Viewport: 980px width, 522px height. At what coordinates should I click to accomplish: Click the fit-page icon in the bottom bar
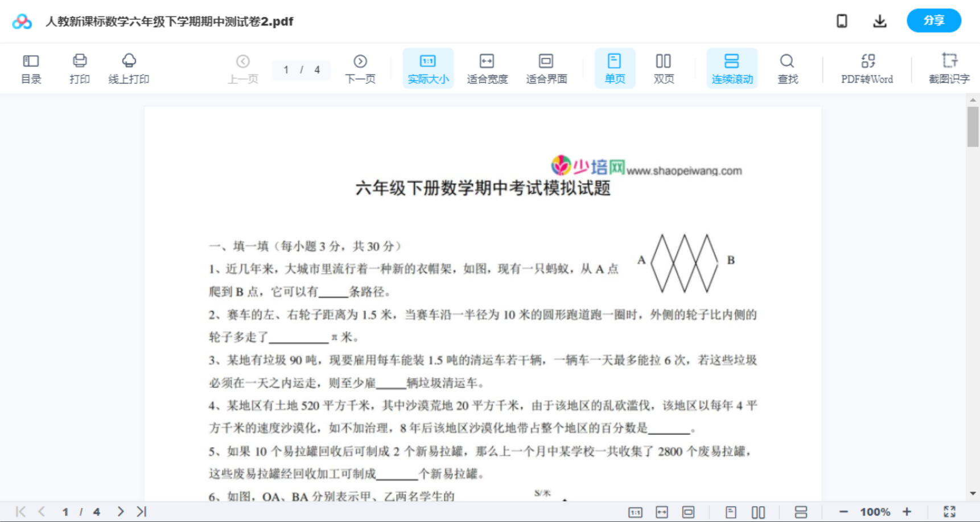click(x=689, y=511)
